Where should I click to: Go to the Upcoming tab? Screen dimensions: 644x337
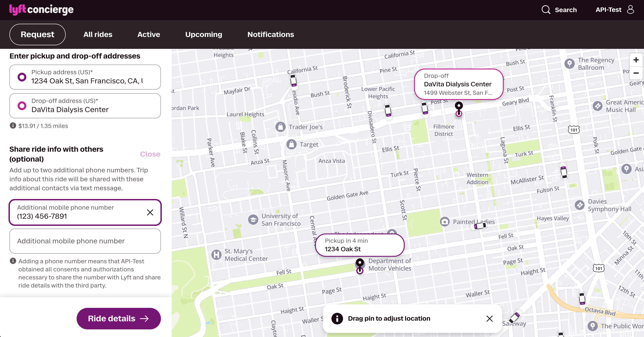pyautogui.click(x=203, y=35)
